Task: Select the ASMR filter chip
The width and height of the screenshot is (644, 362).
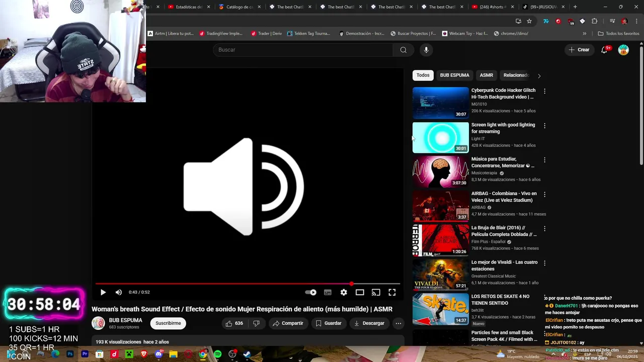Action: (486, 75)
